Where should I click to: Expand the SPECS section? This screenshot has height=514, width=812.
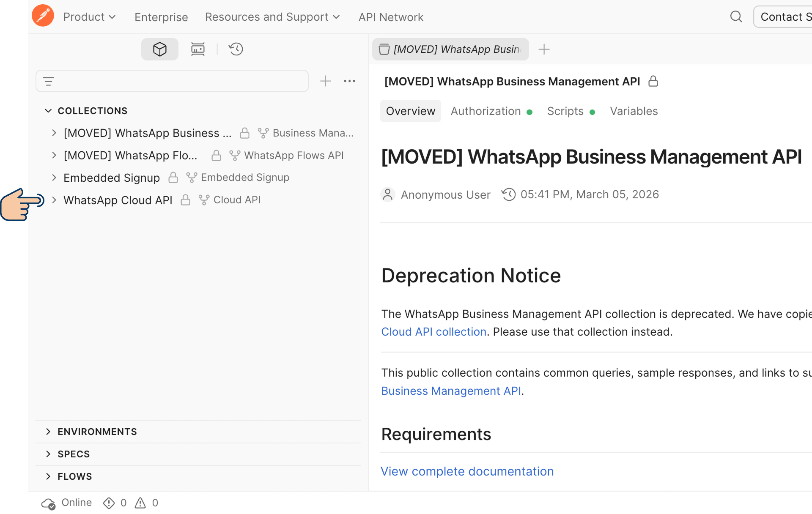[48, 454]
